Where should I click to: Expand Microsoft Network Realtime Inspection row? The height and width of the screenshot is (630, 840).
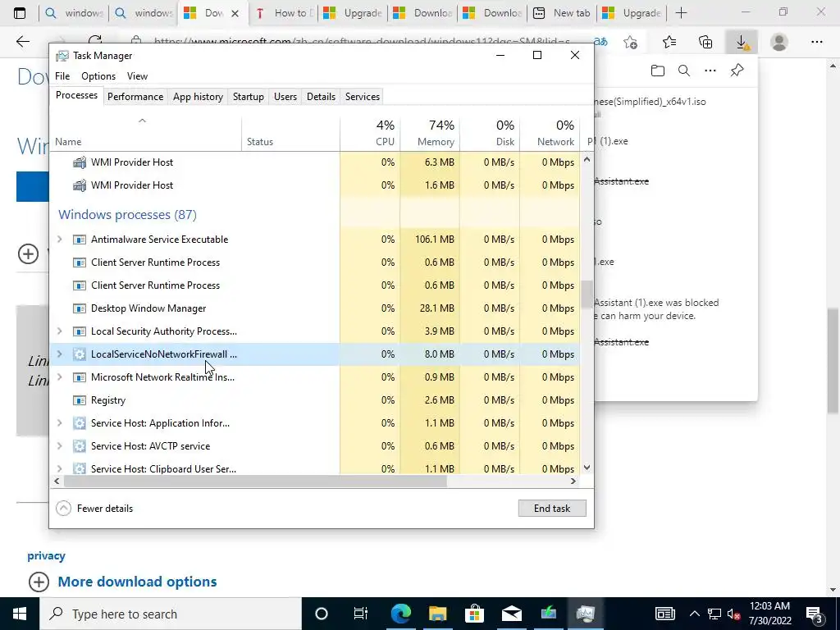[x=59, y=377]
